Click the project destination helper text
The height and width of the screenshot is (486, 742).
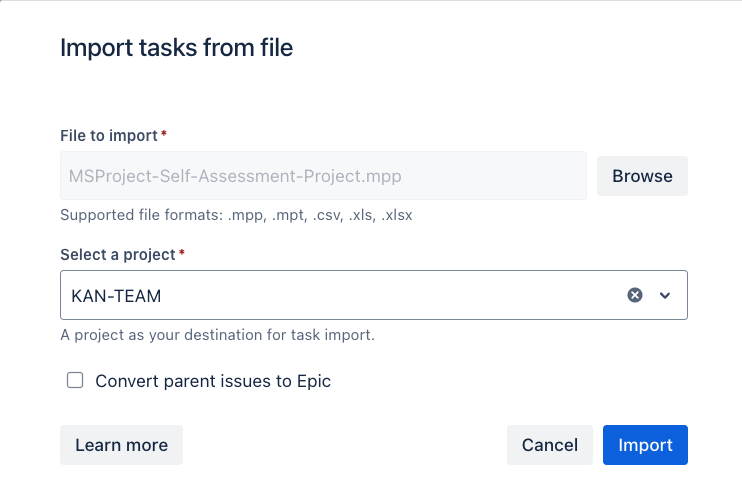click(217, 335)
